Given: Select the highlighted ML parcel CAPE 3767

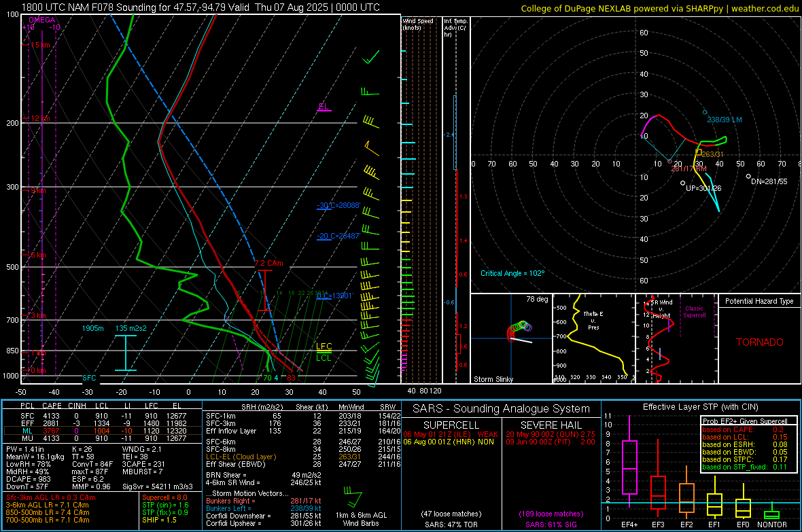Looking at the screenshot, I should 51,431.
